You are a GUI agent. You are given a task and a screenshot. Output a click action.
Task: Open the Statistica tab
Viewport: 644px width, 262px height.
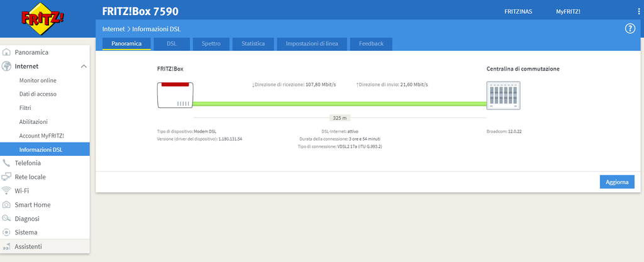click(x=253, y=44)
